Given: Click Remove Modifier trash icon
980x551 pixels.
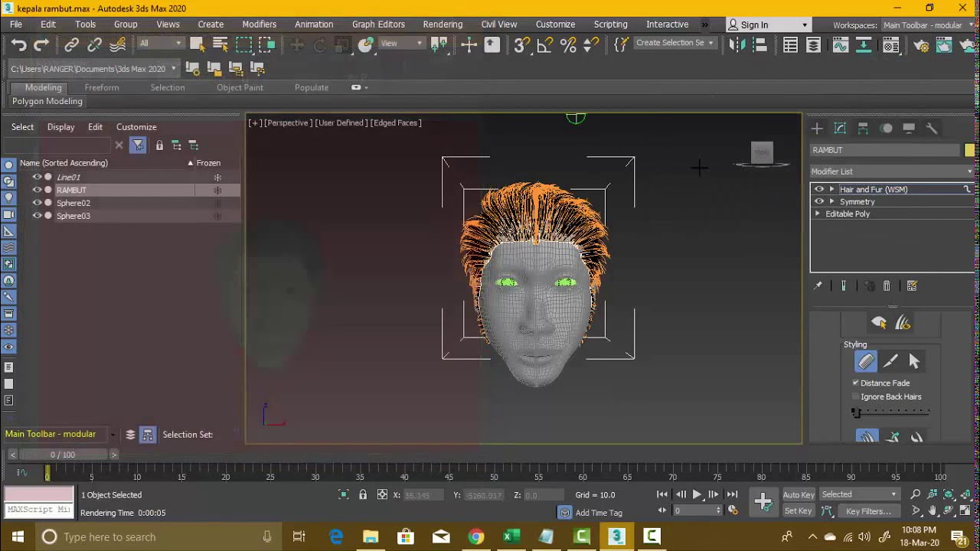Looking at the screenshot, I should tap(887, 285).
